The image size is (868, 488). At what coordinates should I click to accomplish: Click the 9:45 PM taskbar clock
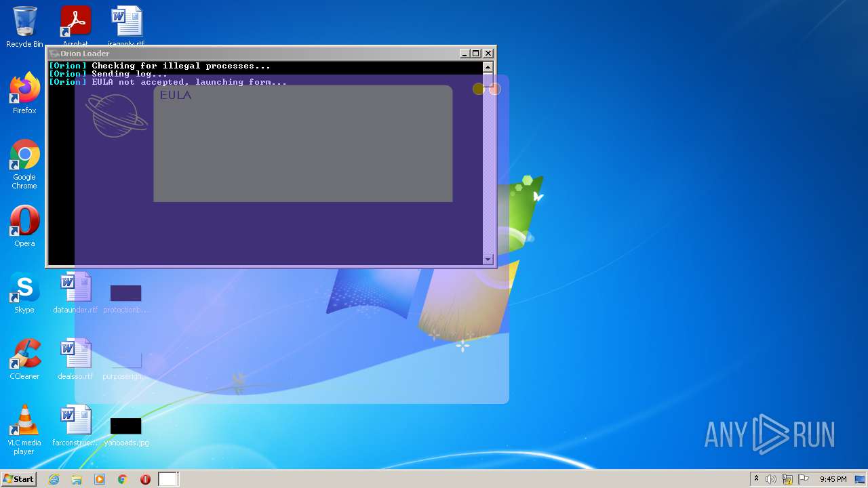pyautogui.click(x=833, y=479)
